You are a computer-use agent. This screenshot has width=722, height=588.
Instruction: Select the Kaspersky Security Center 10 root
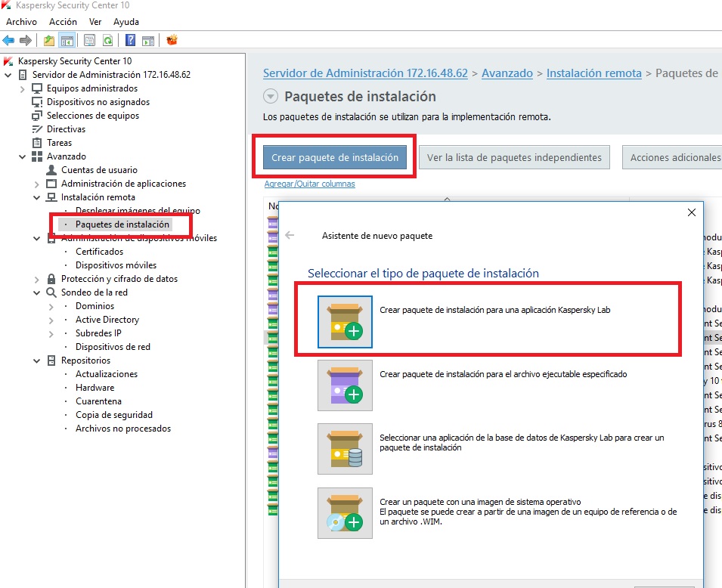pyautogui.click(x=75, y=61)
